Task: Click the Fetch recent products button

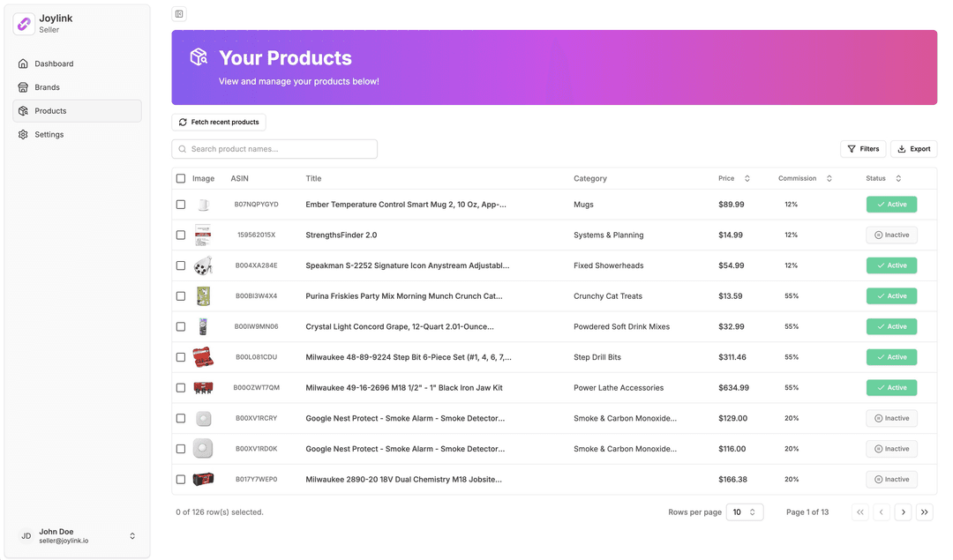Action: click(x=218, y=123)
